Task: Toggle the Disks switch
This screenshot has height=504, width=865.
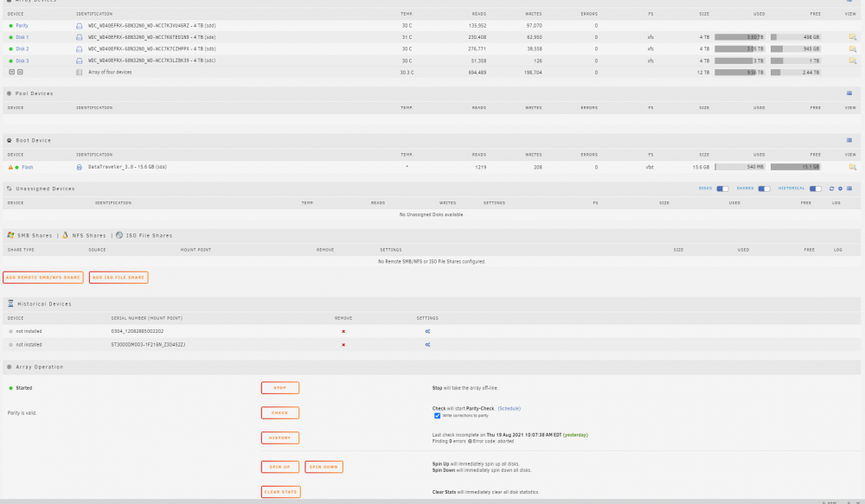Action: click(x=722, y=188)
